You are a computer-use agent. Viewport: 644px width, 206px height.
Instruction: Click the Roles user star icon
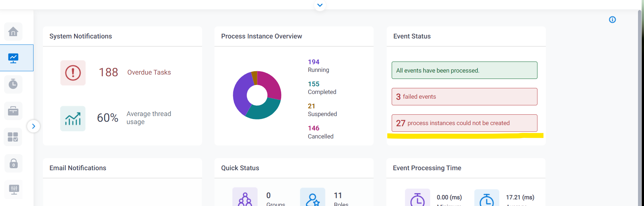(x=312, y=199)
